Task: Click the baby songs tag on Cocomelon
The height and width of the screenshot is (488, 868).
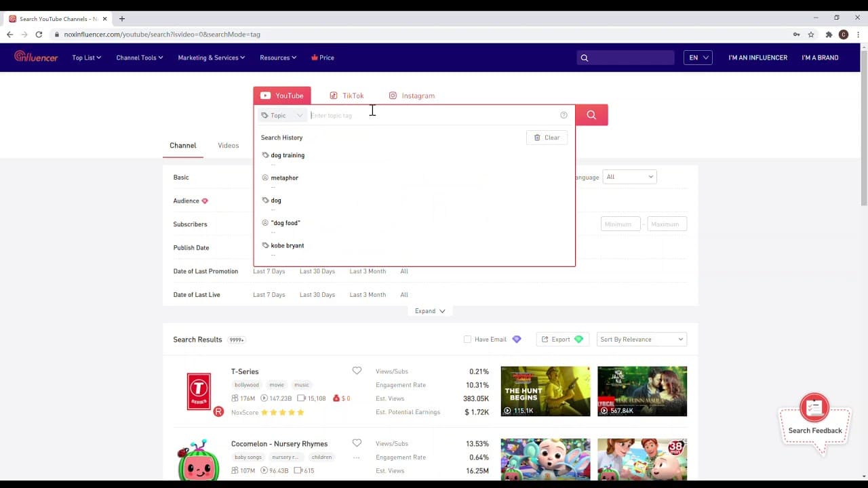Action: click(x=248, y=457)
